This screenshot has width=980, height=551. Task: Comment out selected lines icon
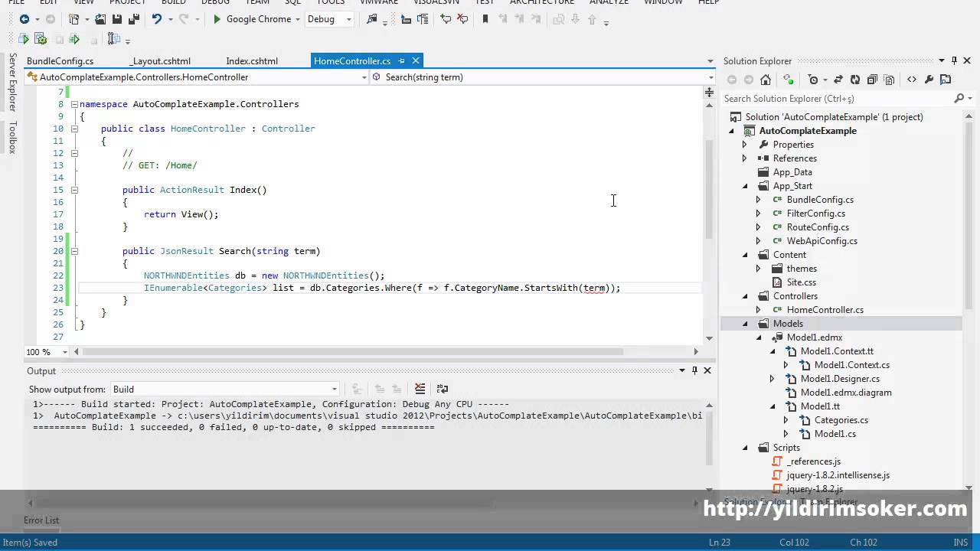pos(446,19)
